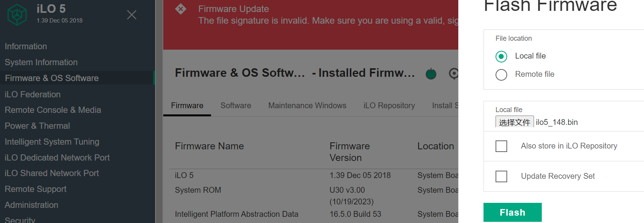
Task: Open Administration in the navigation menu
Action: point(31,205)
